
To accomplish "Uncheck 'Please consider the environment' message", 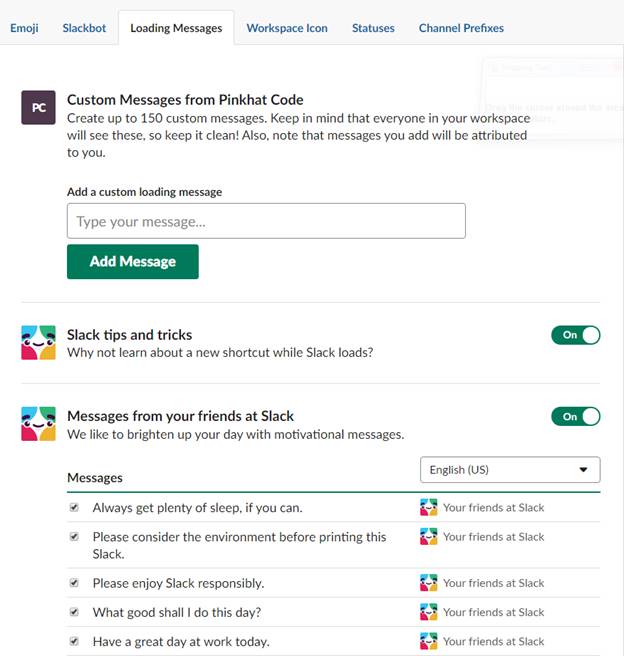I will click(x=74, y=537).
